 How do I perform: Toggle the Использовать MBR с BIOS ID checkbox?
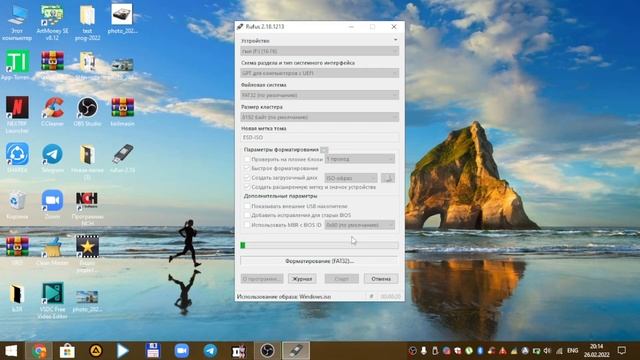click(x=247, y=224)
